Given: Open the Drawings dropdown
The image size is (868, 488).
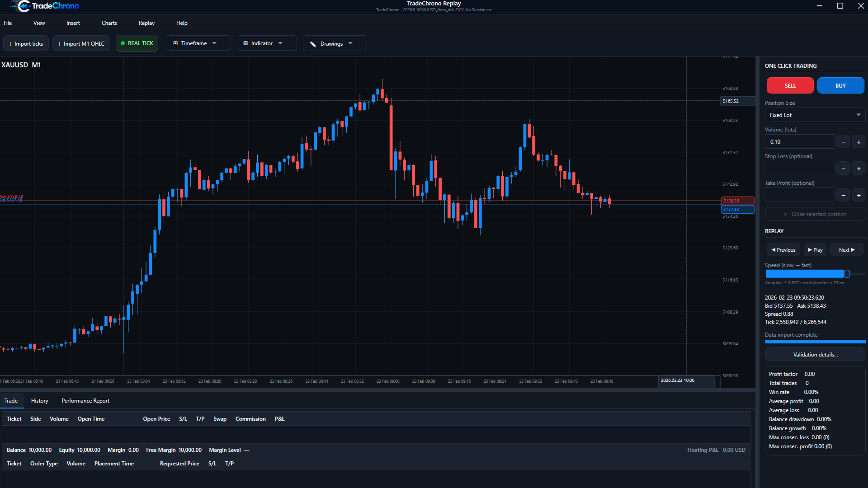Looking at the screenshot, I should coord(335,43).
